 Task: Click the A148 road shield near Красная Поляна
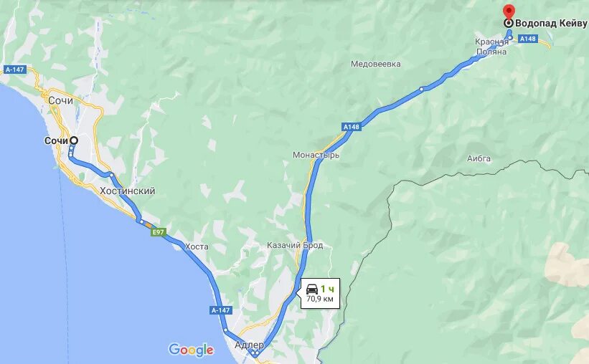pos(528,38)
